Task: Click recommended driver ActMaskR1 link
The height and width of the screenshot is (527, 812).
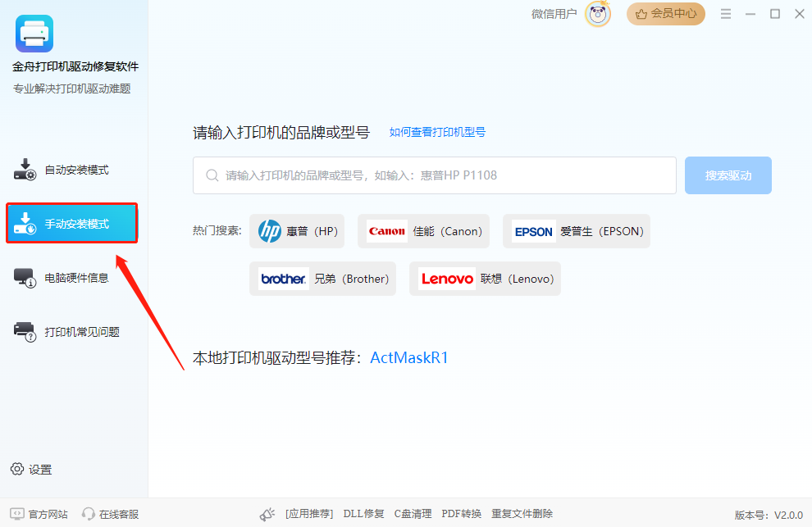Action: (x=409, y=357)
